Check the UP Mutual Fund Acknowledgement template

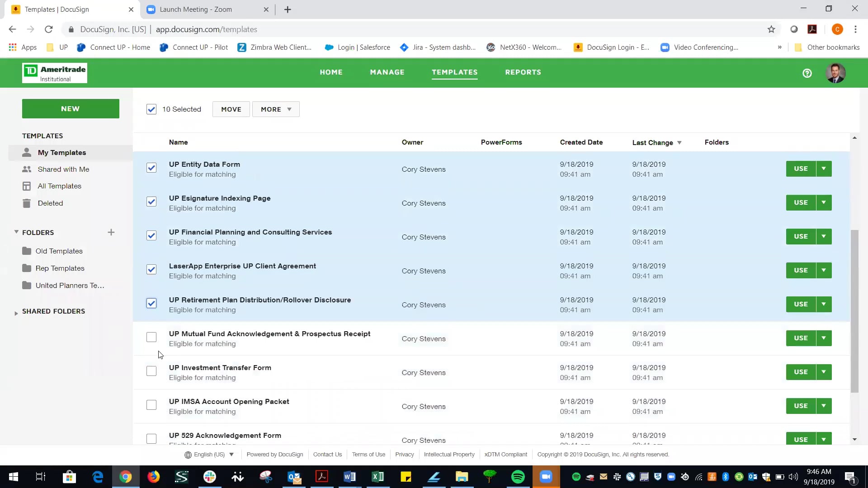coord(151,337)
